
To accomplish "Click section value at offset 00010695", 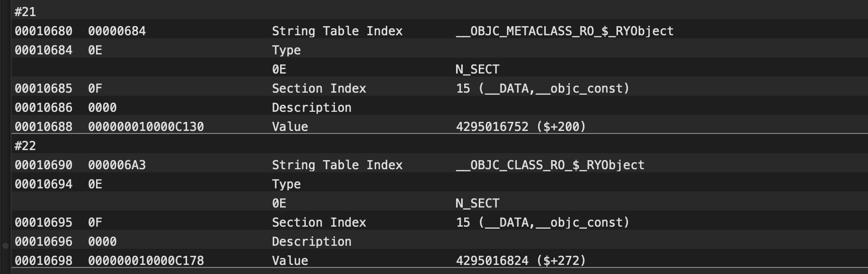I will 543,223.
